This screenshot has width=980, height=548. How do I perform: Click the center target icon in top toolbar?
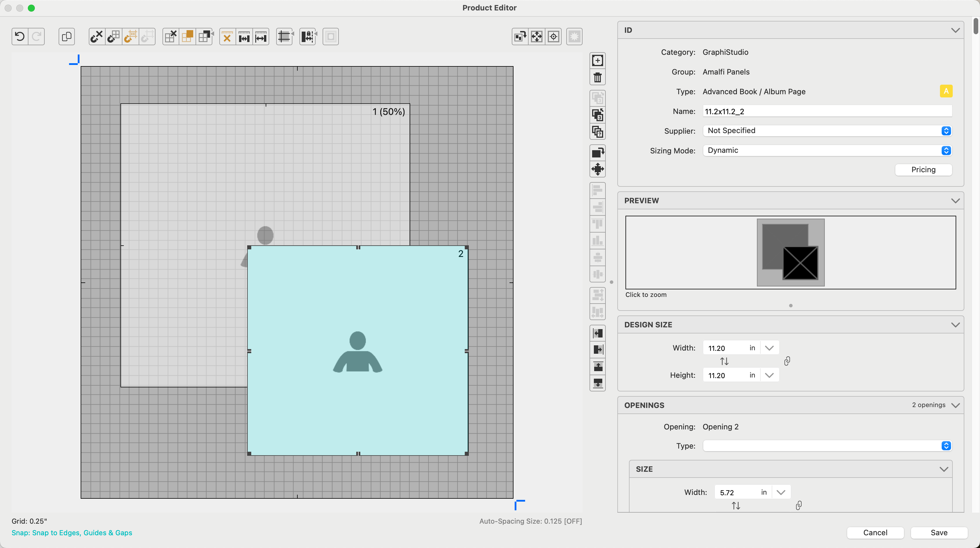click(x=554, y=37)
